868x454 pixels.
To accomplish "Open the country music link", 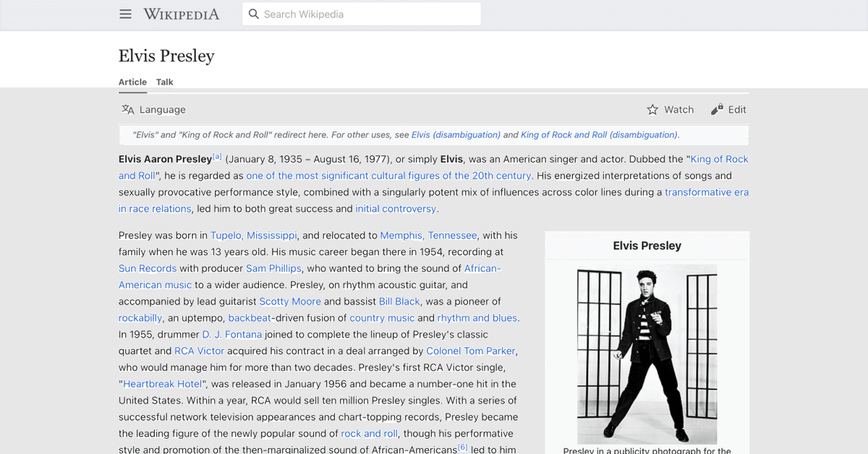I will 382,318.
